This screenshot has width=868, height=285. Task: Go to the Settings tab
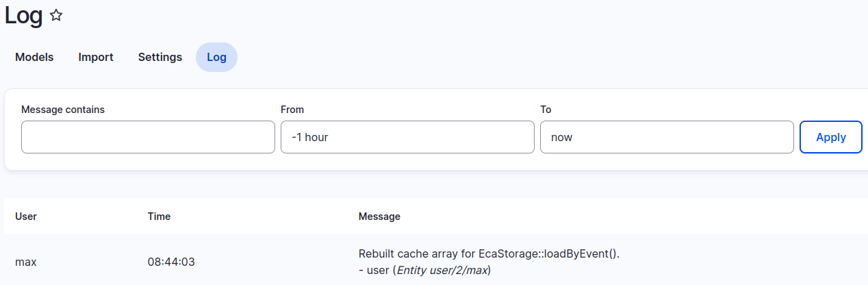[160, 58]
